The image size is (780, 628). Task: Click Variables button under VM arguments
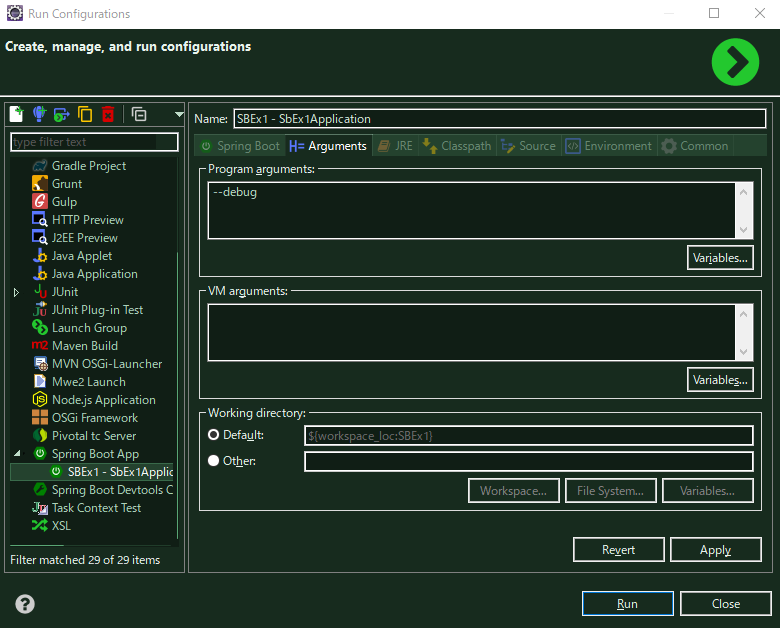coord(720,380)
